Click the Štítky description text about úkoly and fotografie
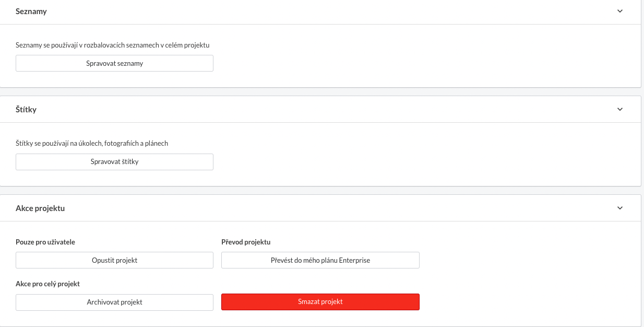644x327 pixels. pos(92,143)
